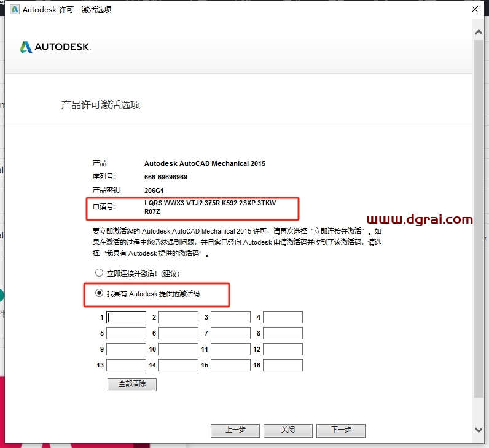
Task: Click activation code field 5
Action: pyautogui.click(x=127, y=333)
